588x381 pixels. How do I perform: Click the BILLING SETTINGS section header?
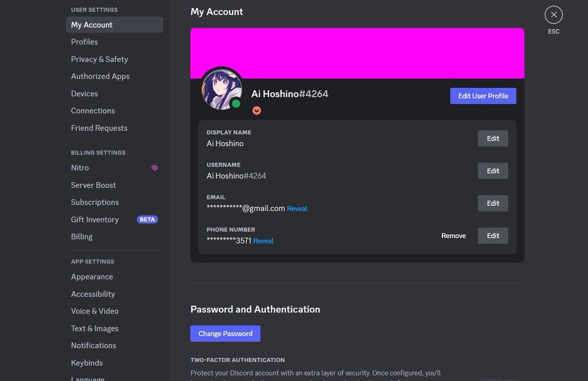pyautogui.click(x=98, y=153)
